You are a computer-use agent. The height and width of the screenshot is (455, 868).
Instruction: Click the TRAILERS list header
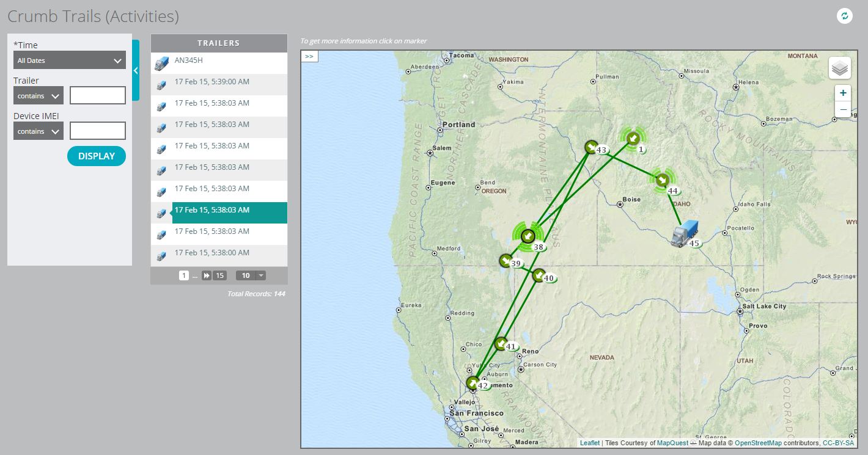219,43
